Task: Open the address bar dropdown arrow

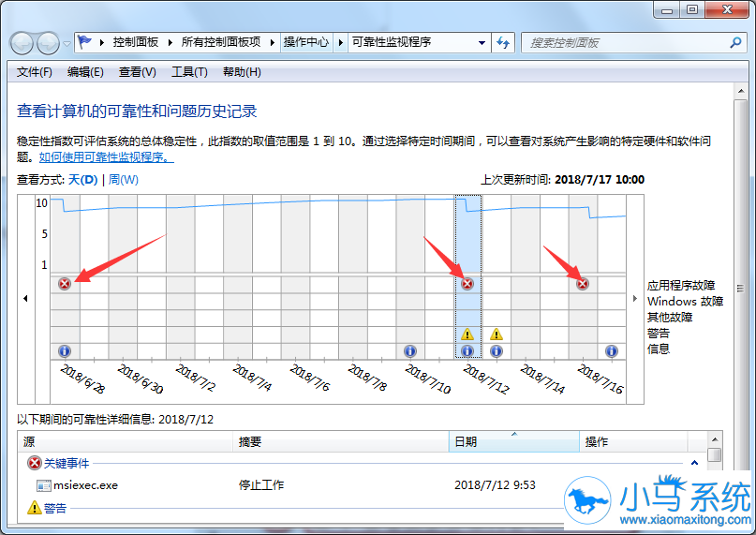Action: (482, 43)
